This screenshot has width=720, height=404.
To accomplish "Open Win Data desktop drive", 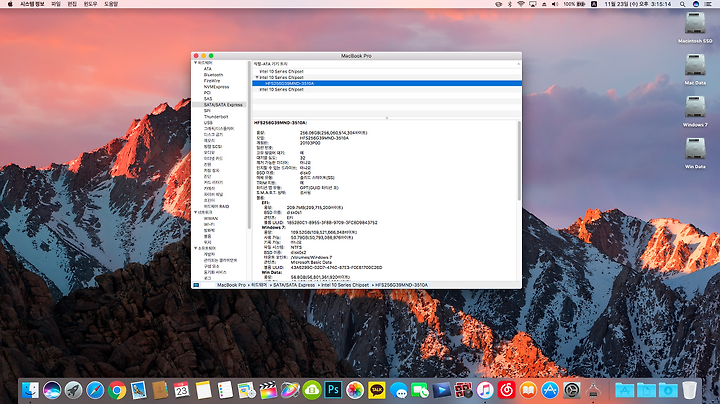I will (695, 149).
